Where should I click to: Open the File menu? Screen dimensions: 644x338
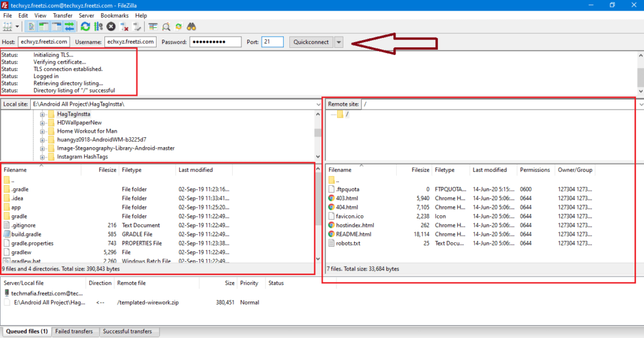pos(8,16)
